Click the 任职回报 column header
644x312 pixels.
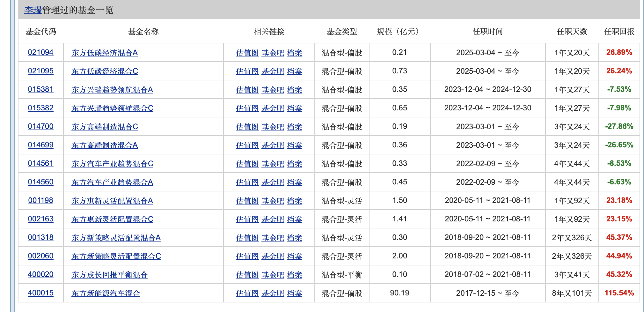(x=619, y=32)
